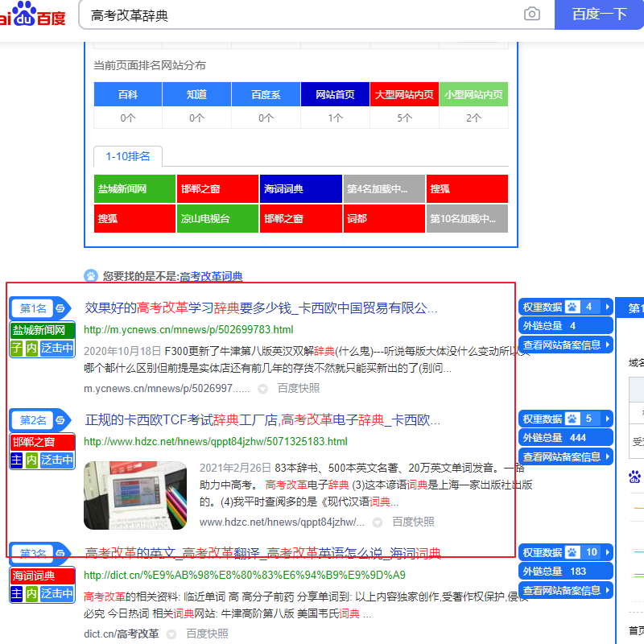Click the 百度一下 search button

(599, 14)
